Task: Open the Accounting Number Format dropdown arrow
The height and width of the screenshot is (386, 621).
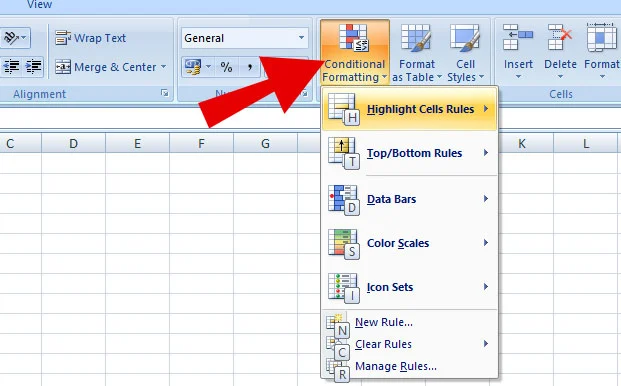Action: pyautogui.click(x=208, y=67)
